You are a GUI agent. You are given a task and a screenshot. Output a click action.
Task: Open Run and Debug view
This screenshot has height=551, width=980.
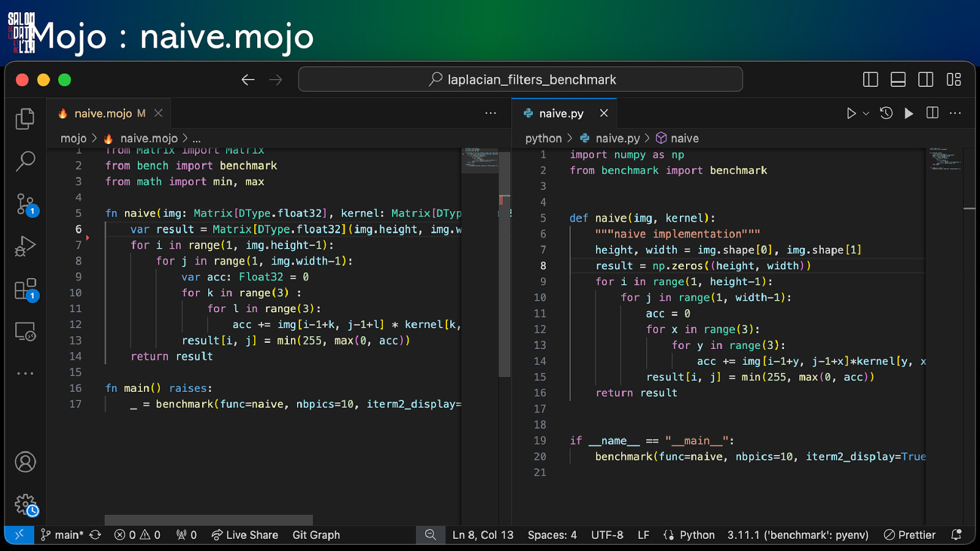coord(25,246)
